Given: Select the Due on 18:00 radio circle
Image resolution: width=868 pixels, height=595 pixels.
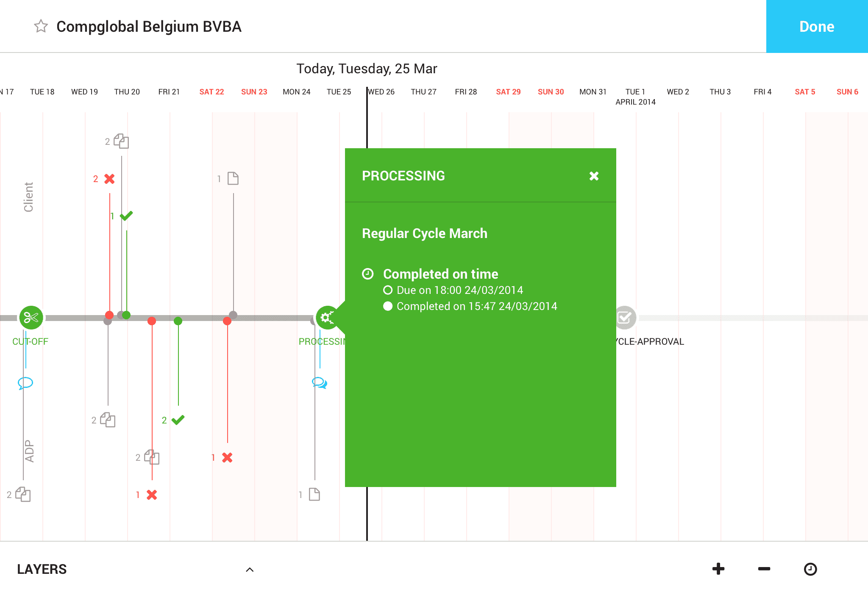Looking at the screenshot, I should [x=388, y=290].
